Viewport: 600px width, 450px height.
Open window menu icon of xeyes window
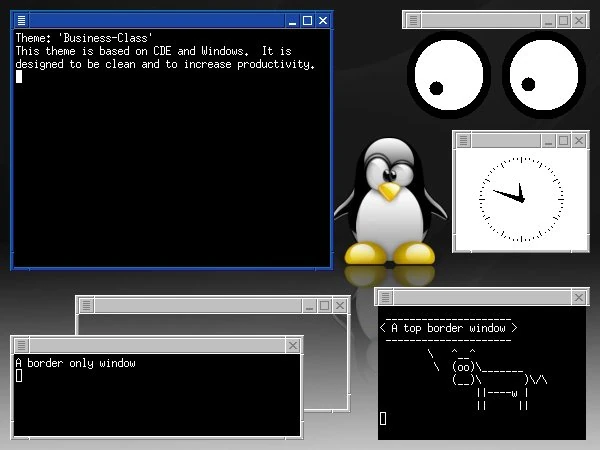pyautogui.click(x=413, y=20)
